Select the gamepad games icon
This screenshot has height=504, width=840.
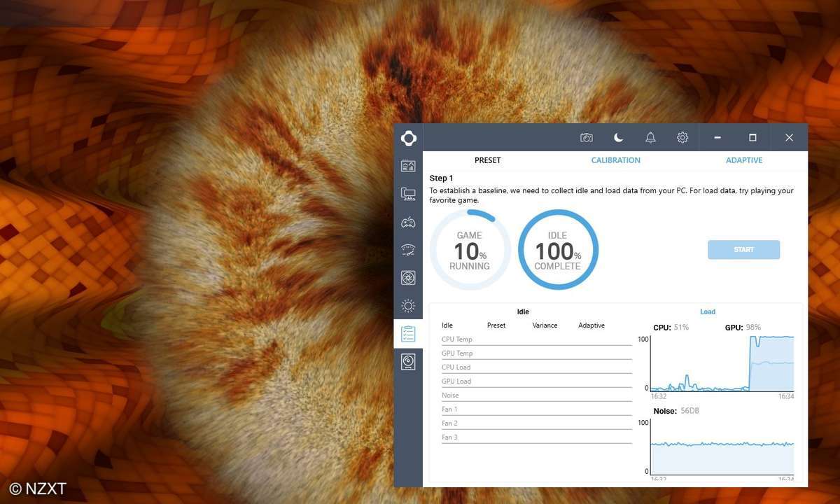pyautogui.click(x=408, y=222)
